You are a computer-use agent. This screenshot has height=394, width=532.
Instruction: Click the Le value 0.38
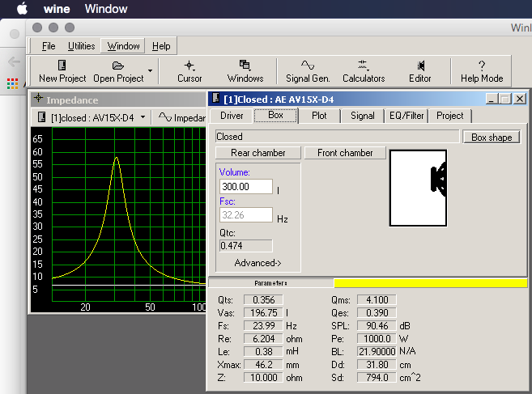[263, 352]
